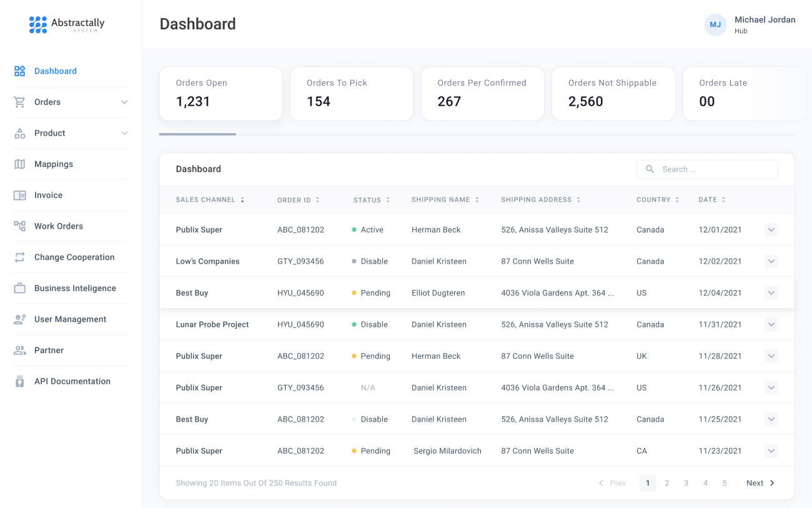Expand the Product sidebar submenu chevron

[x=124, y=133]
